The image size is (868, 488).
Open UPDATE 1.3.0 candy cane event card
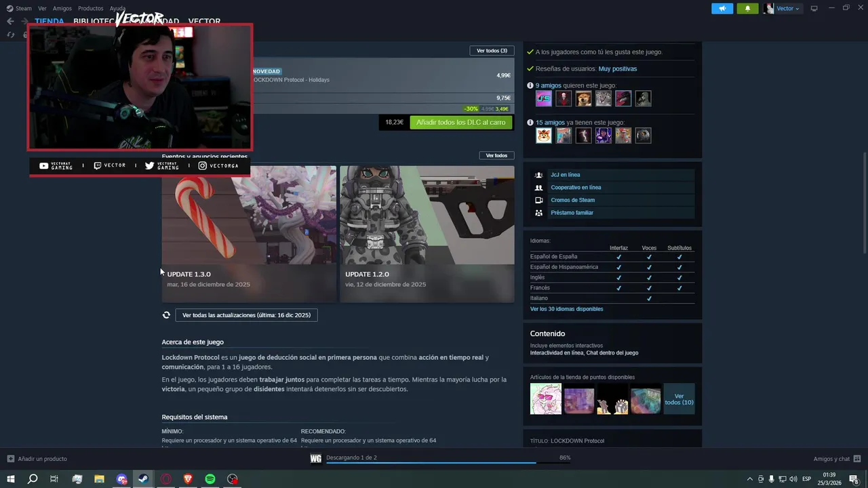(x=249, y=234)
